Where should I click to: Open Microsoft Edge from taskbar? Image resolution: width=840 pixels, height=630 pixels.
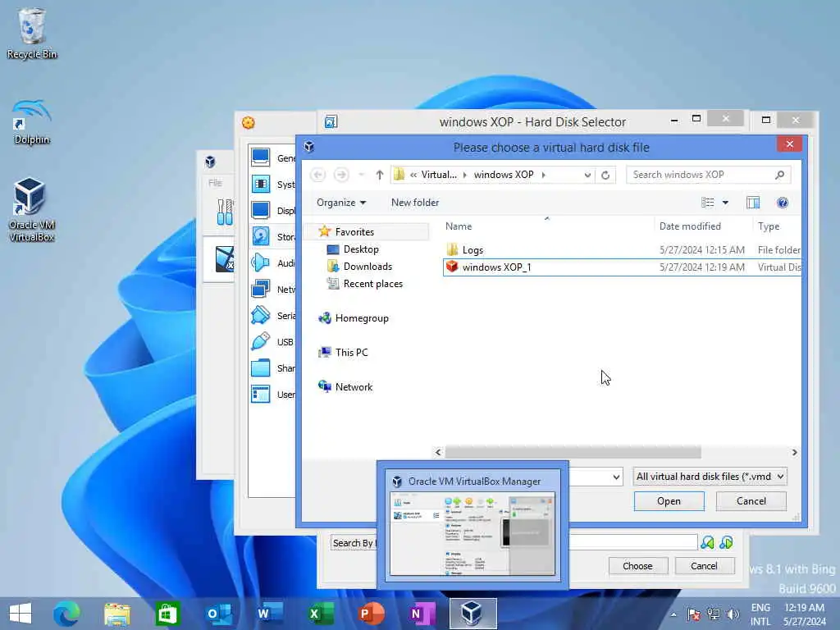[x=66, y=614]
